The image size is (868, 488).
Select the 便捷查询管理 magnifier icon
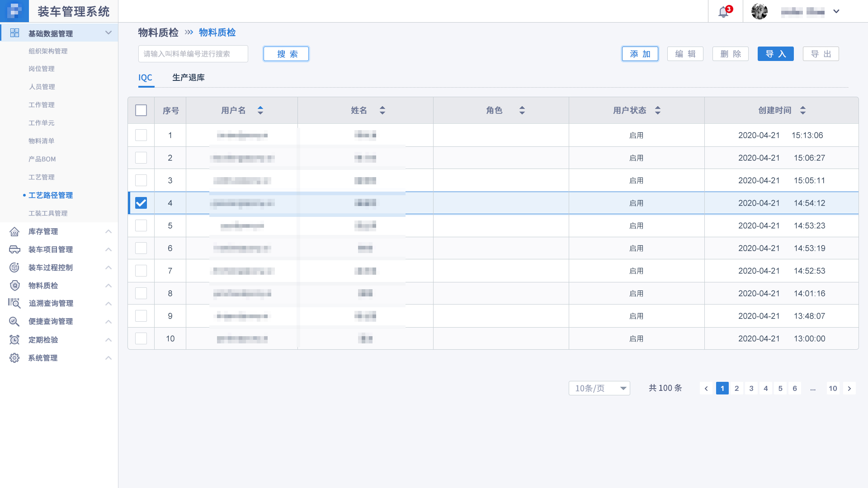click(14, 322)
